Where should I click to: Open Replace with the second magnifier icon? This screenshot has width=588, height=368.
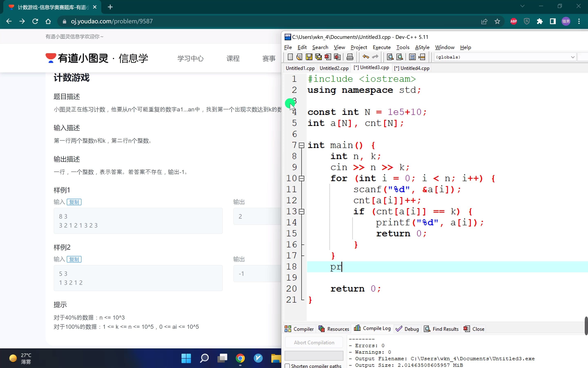pyautogui.click(x=400, y=57)
